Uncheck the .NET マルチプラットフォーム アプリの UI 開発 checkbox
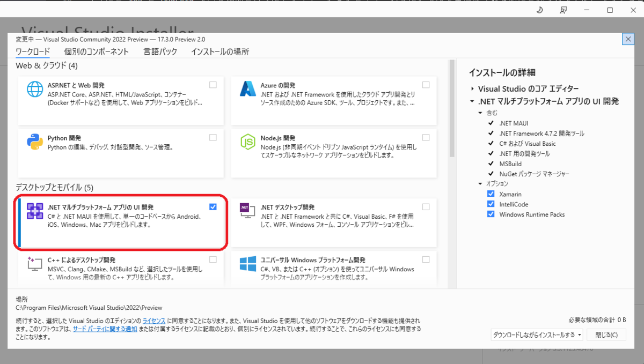Viewport: 644px width, 364px height. pos(213,206)
